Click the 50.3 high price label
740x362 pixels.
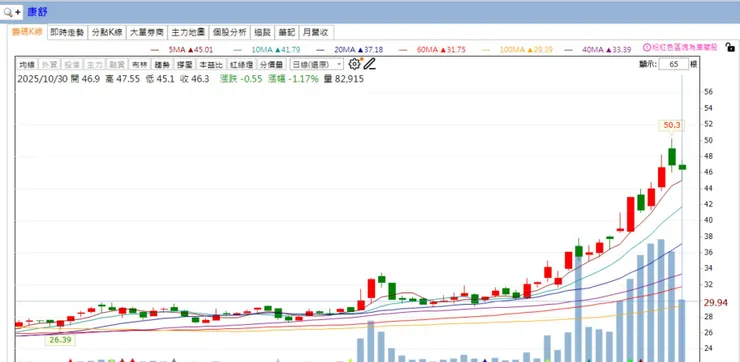(672, 126)
